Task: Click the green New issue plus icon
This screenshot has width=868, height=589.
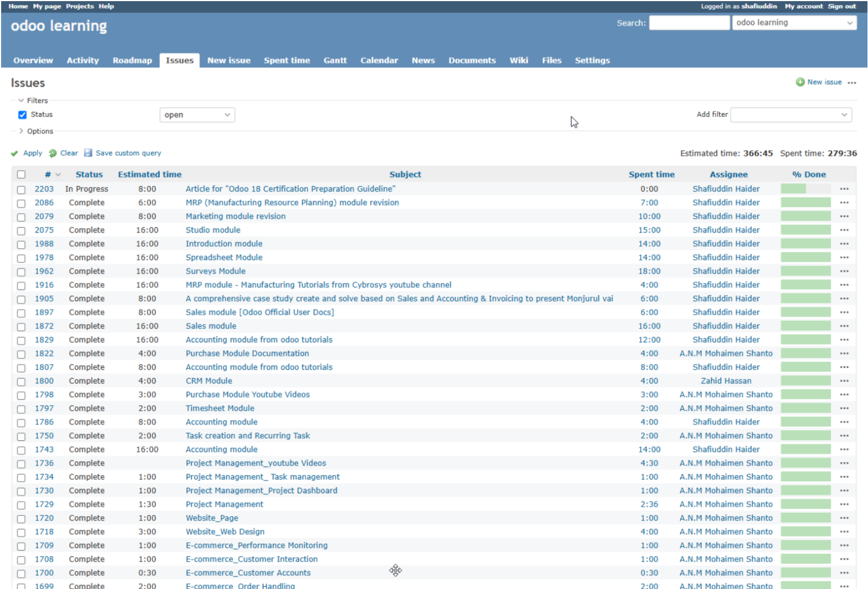Action: 800,83
